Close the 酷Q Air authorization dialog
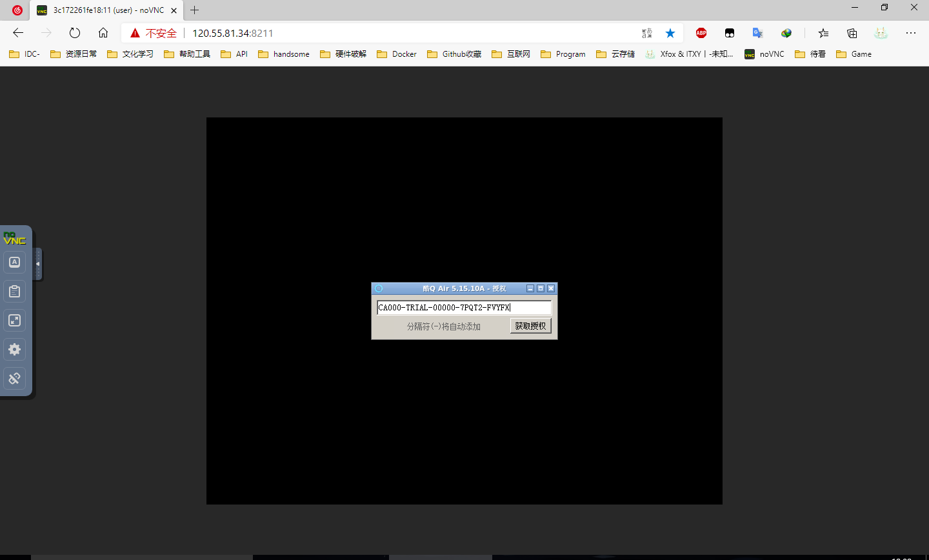The width and height of the screenshot is (929, 560). (x=551, y=288)
